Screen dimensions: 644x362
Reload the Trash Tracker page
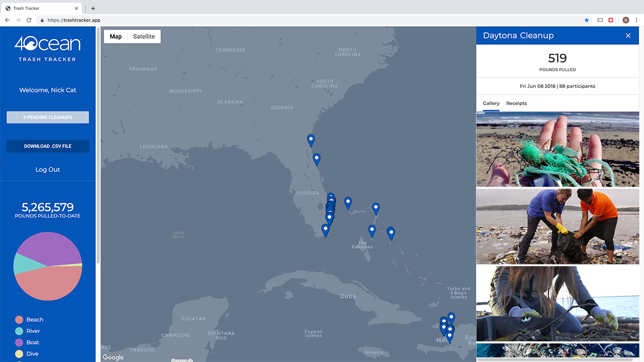pos(29,20)
